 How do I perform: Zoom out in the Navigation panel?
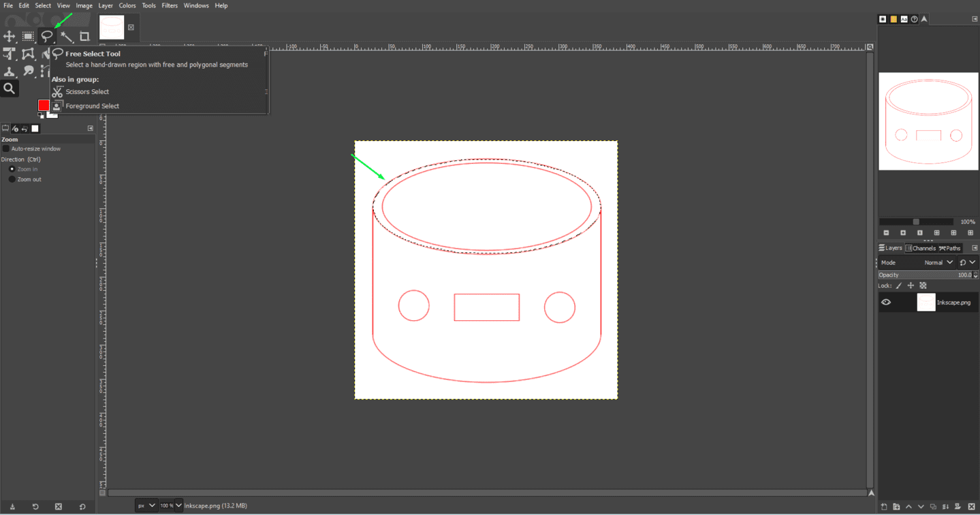(886, 233)
